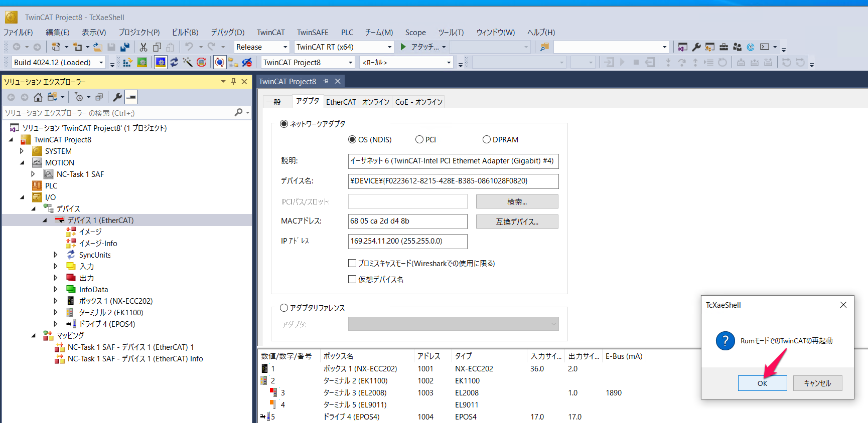Image resolution: width=868 pixels, height=423 pixels.
Task: Enable 仮想デバイス名 checkbox
Action: [352, 279]
